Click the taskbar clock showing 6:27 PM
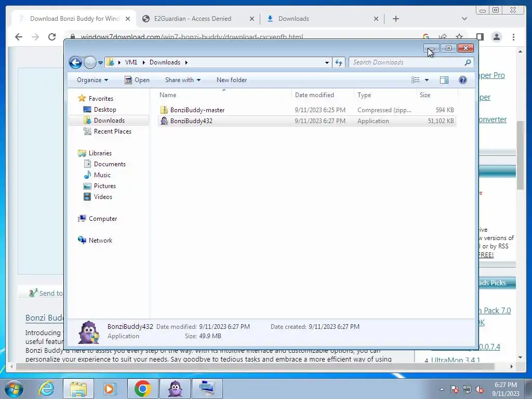Screen dimensions: 532x399 [x=506, y=389]
